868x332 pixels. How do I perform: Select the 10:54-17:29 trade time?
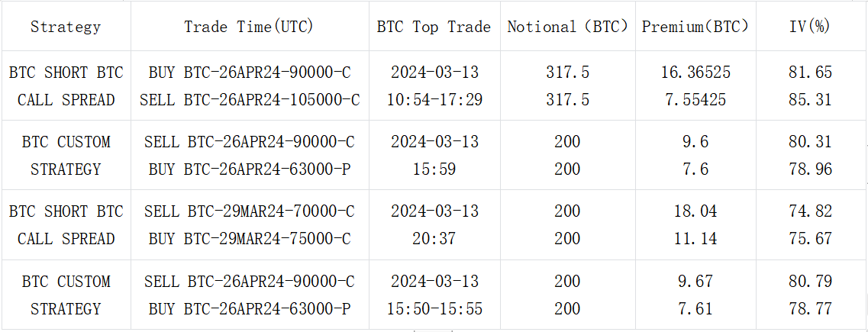point(434,100)
